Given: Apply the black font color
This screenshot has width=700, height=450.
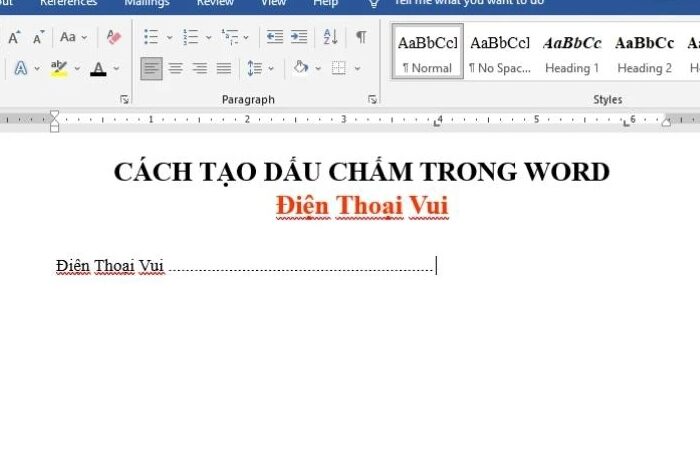Looking at the screenshot, I should coord(98,68).
